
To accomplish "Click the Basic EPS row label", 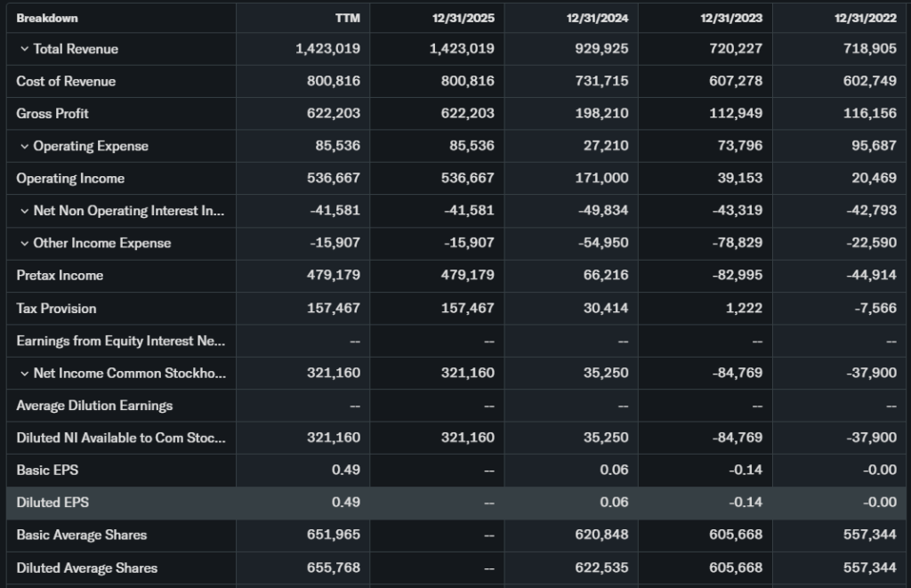I will (x=47, y=470).
